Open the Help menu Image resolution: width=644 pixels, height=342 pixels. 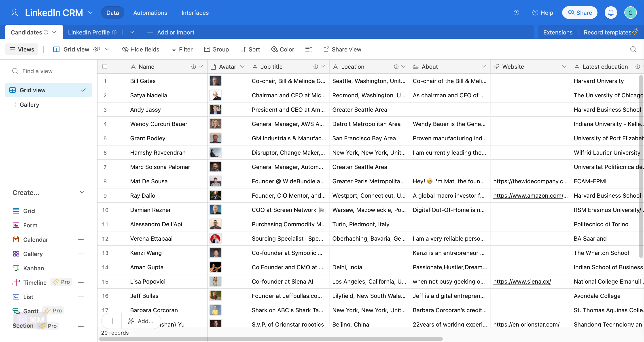[542, 13]
